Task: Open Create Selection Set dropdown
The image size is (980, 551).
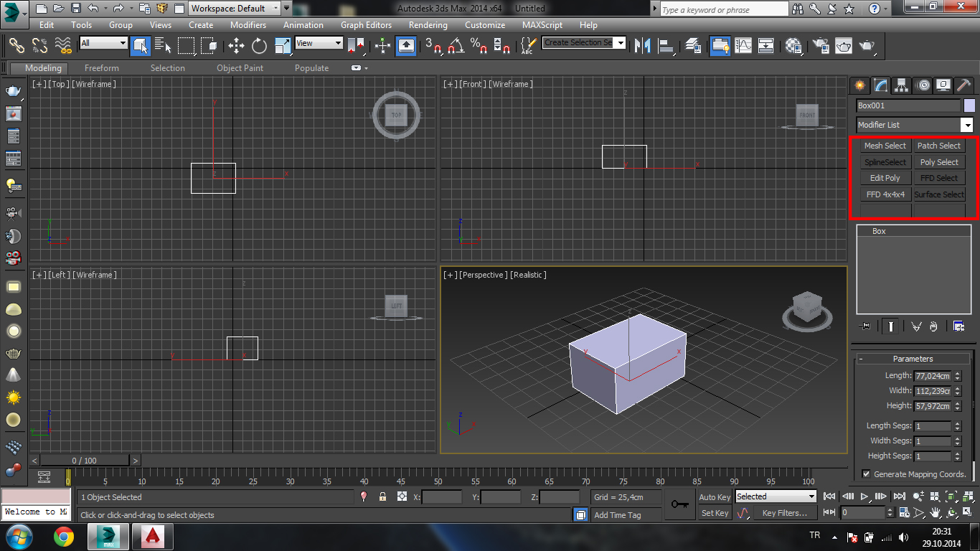Action: (584, 43)
